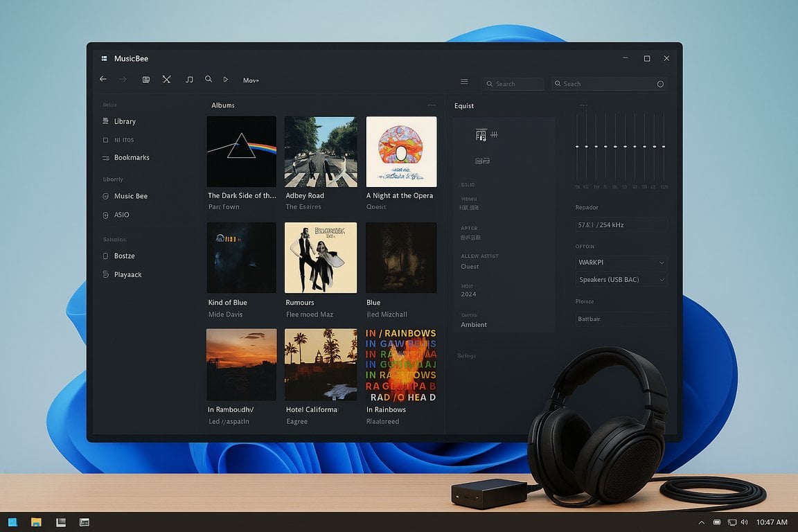This screenshot has height=532, width=798.
Task: Adjust the leftmost equalizer band slider
Action: tap(577, 147)
